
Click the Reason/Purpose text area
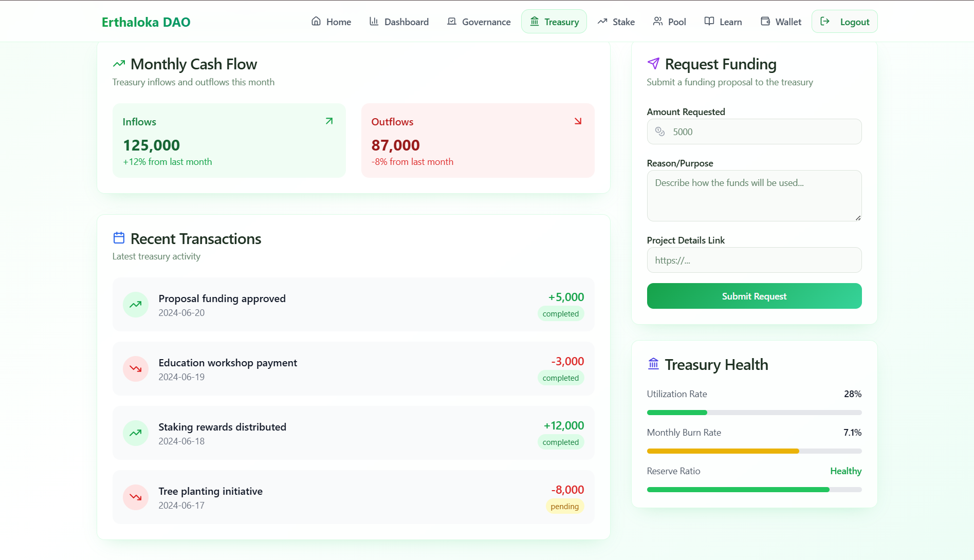coord(754,196)
